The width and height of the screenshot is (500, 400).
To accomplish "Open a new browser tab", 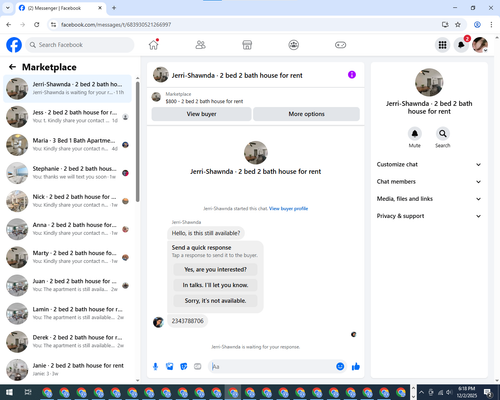I will (x=114, y=8).
